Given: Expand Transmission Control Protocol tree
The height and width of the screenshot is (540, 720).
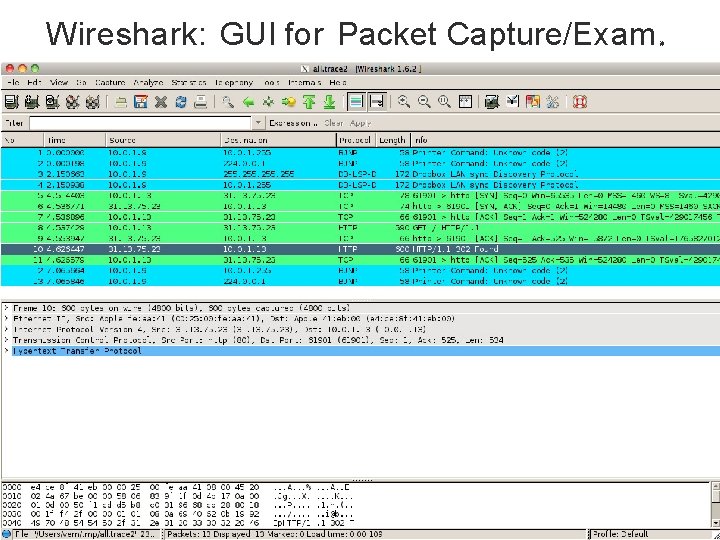Looking at the screenshot, I should point(6,340).
